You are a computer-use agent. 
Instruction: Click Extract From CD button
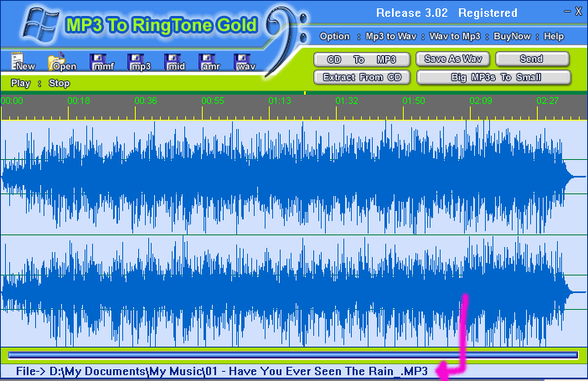click(x=362, y=77)
